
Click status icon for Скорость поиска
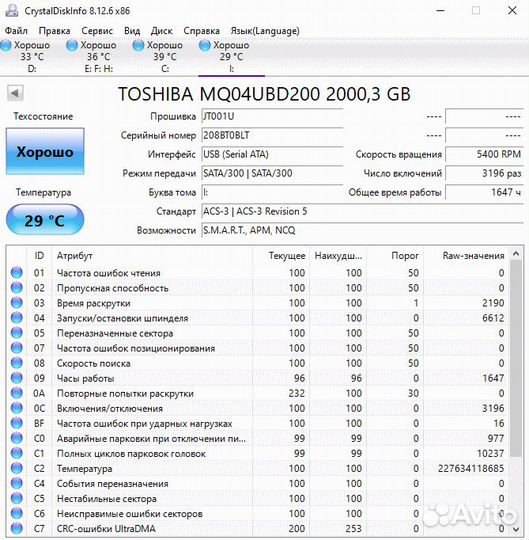coord(17,363)
